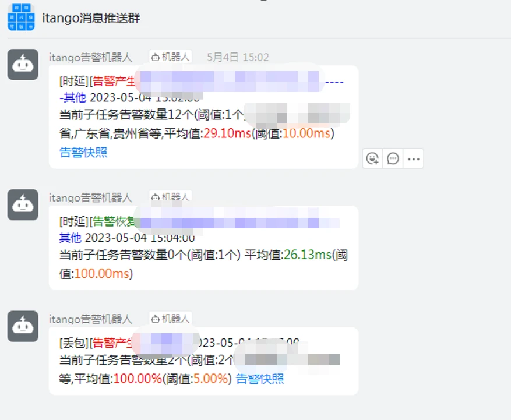Click the blue 其他 text in recovery message

(70, 238)
